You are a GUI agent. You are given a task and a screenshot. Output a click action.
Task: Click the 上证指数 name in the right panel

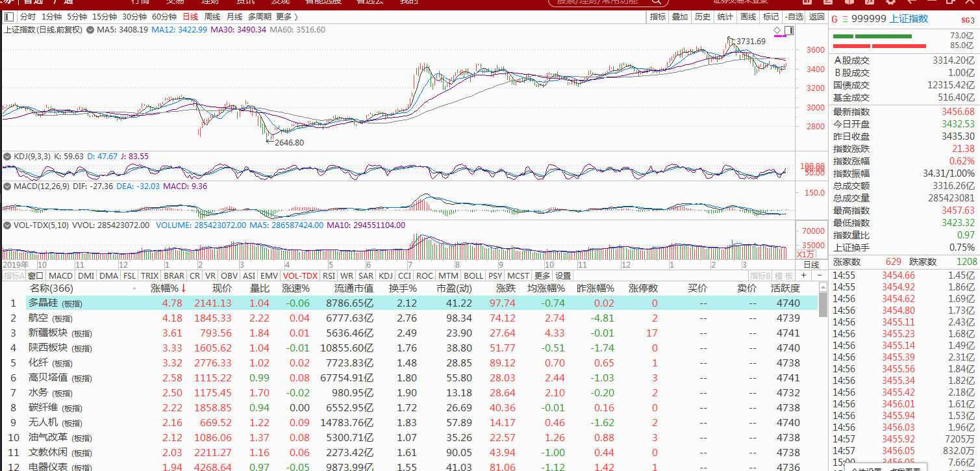[909, 19]
